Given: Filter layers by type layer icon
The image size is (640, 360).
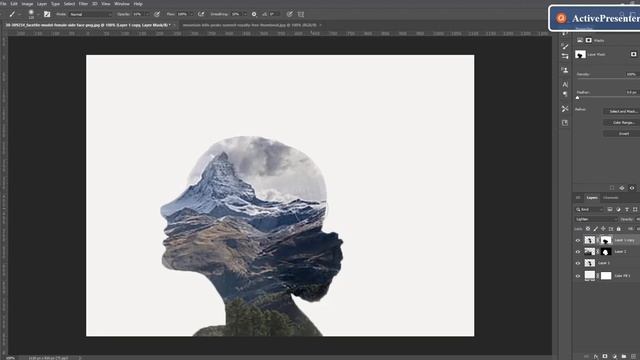Looking at the screenshot, I should tap(627, 209).
